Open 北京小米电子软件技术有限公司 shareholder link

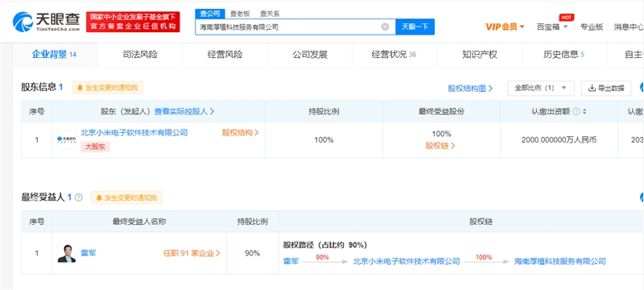(x=134, y=132)
